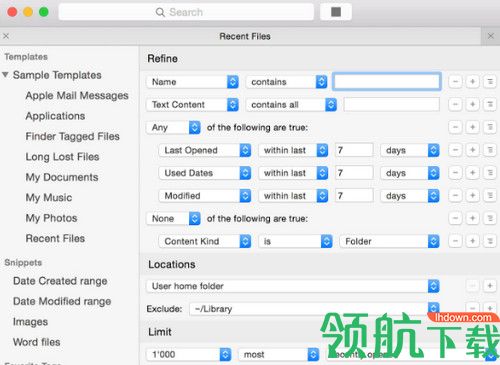This screenshot has width=500, height=365.
Task: Add a criterion after the Name row
Action: pyautogui.click(x=472, y=82)
